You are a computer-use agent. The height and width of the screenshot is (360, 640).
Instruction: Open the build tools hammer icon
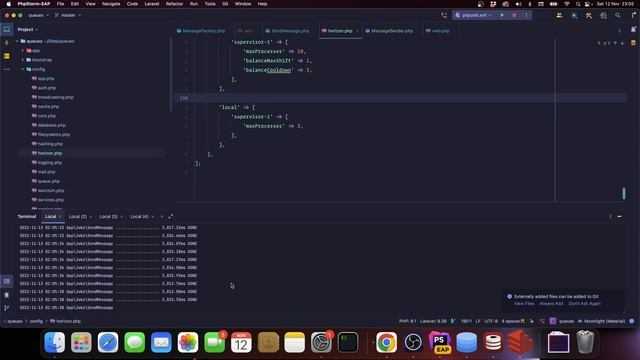[x=589, y=16]
